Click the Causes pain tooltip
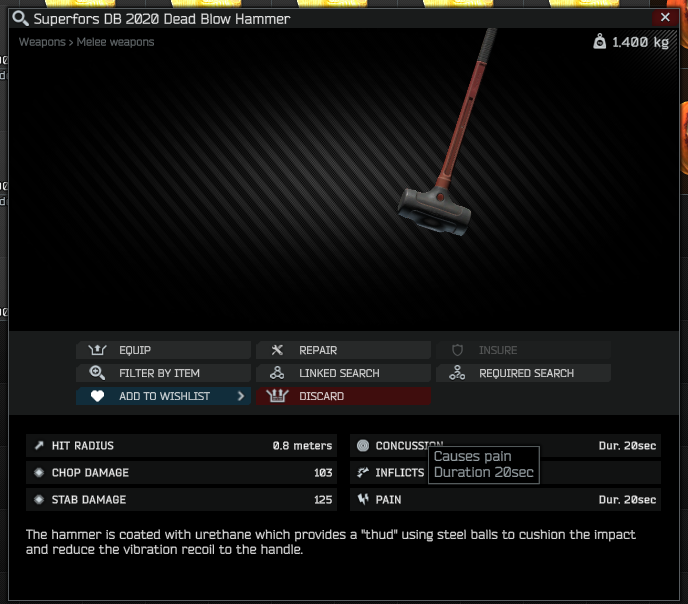The image size is (688, 604). tap(484, 465)
